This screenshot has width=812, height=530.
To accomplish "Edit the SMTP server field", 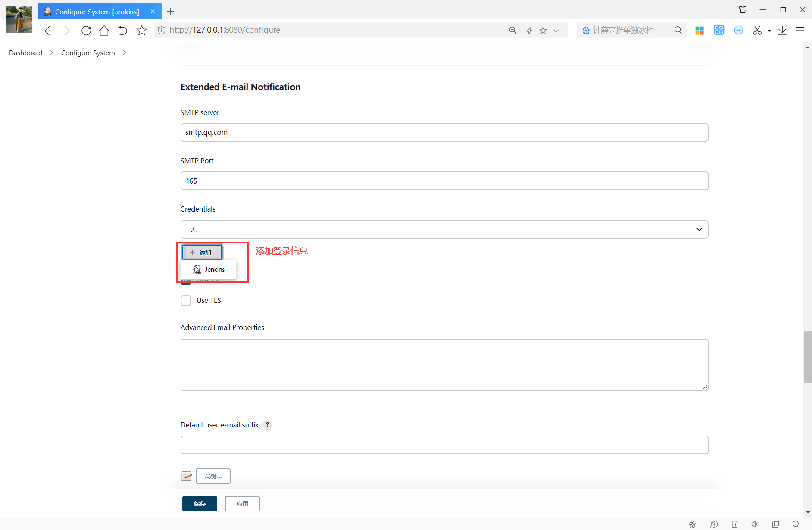I will click(444, 132).
